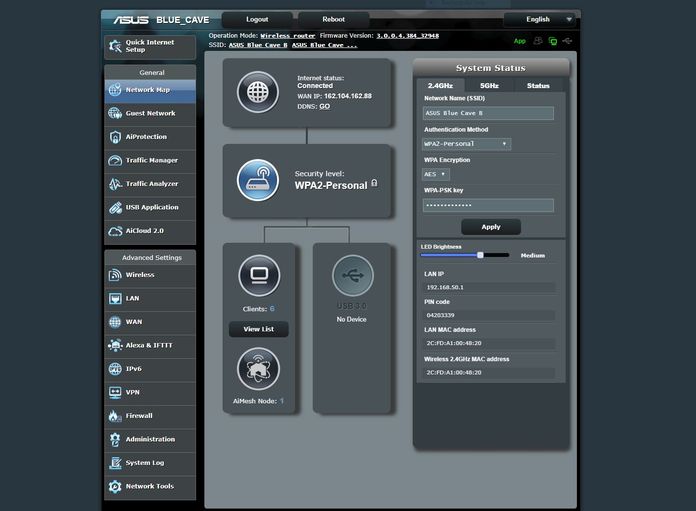Click the Wireless router operation mode link
This screenshot has width=696, height=511.
[288, 36]
